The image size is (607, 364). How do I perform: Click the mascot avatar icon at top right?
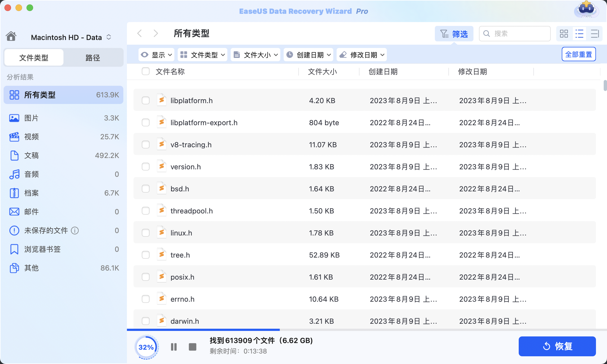coord(586,10)
